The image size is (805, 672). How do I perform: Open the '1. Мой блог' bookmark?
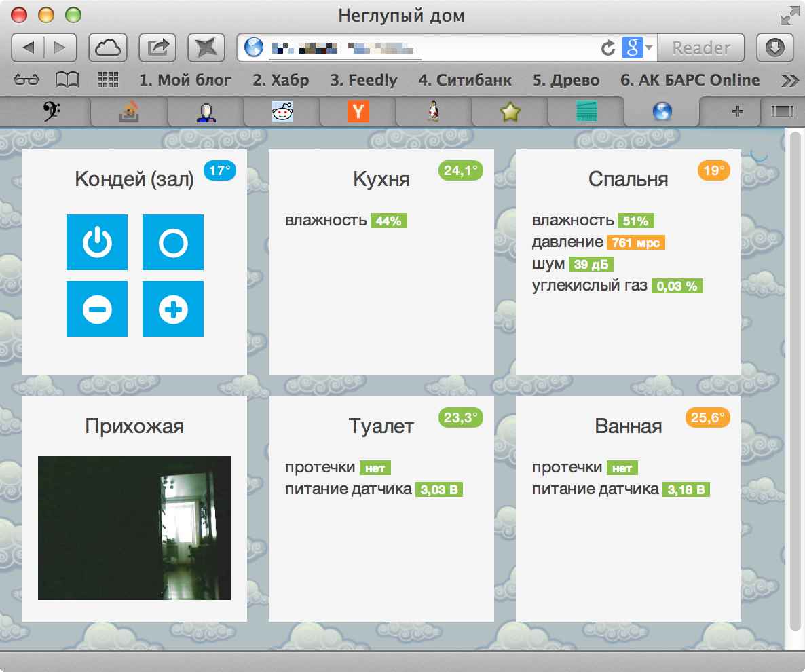click(x=185, y=80)
